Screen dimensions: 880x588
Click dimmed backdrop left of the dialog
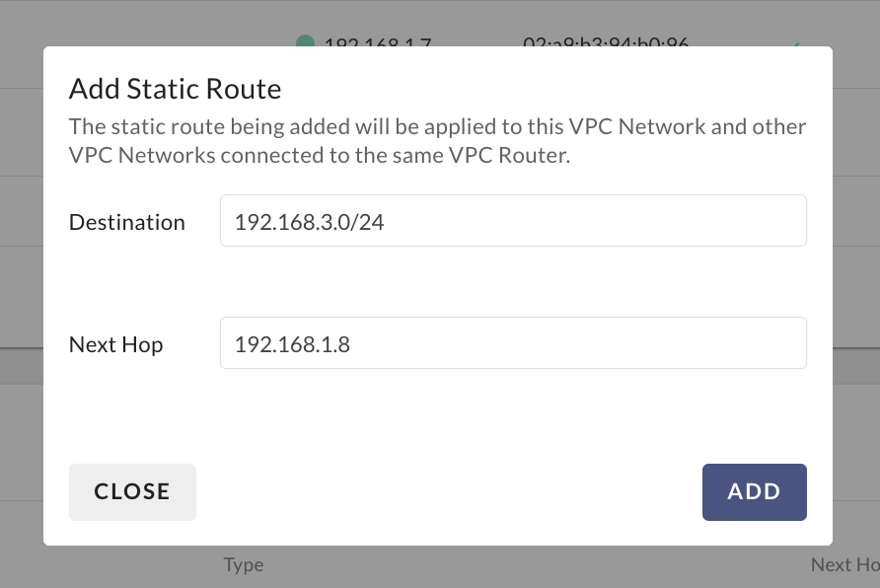tap(21, 296)
